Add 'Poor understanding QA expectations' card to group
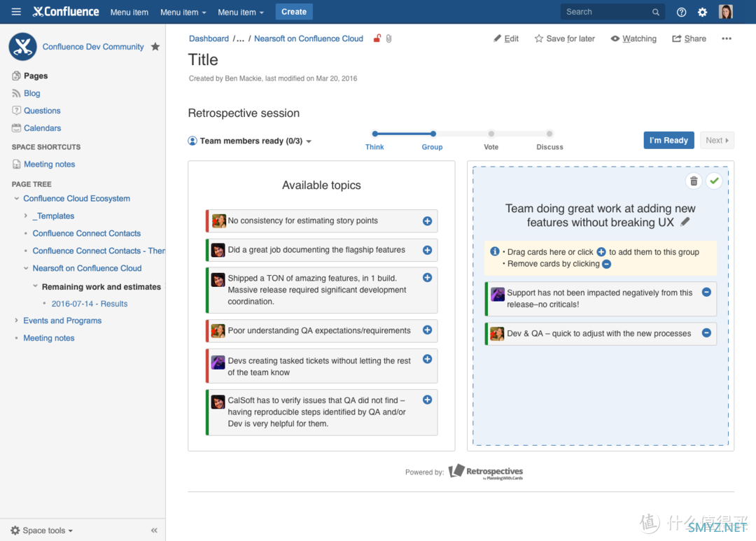 coord(427,330)
